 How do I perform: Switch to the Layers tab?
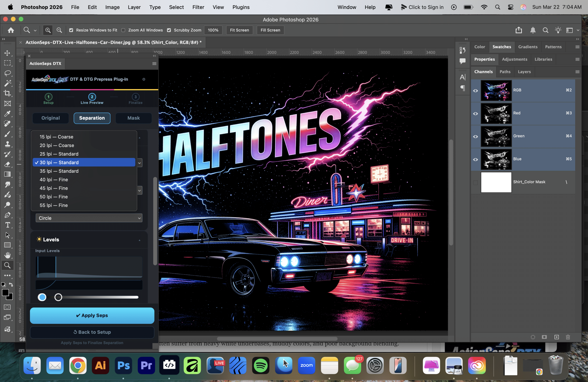pyautogui.click(x=524, y=72)
